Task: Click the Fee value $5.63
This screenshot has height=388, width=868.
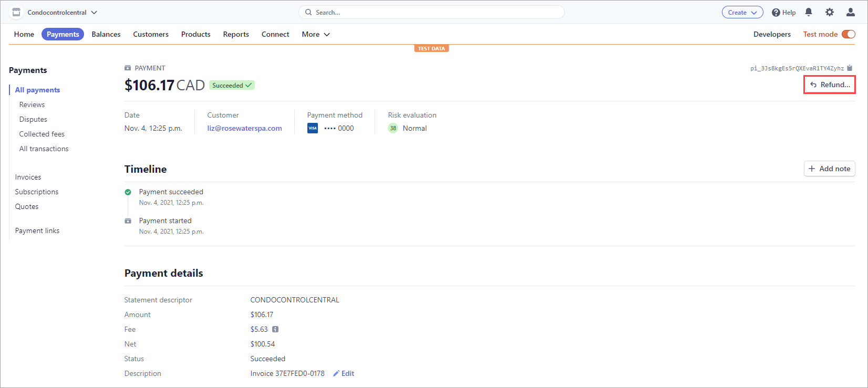Action: coord(259,329)
